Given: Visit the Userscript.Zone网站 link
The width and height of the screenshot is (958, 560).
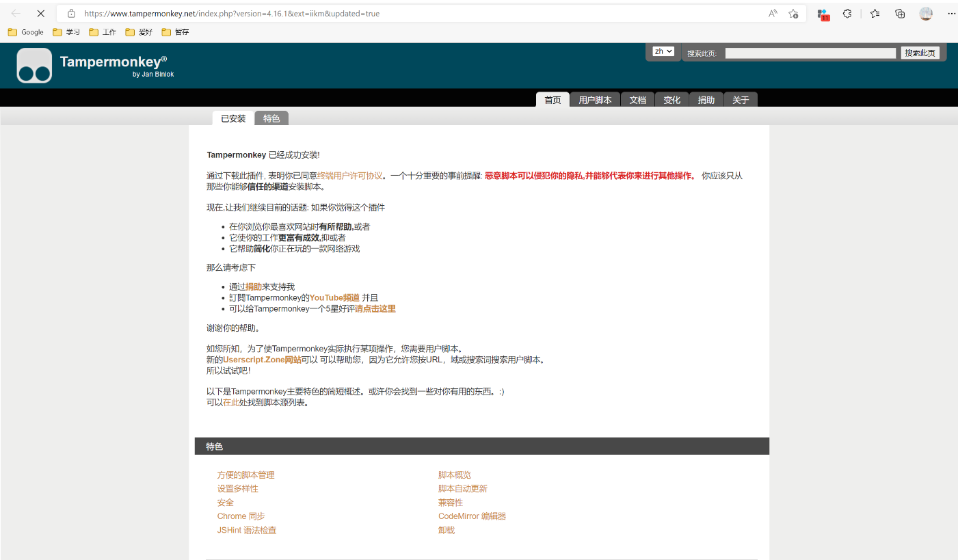Looking at the screenshot, I should [x=262, y=360].
